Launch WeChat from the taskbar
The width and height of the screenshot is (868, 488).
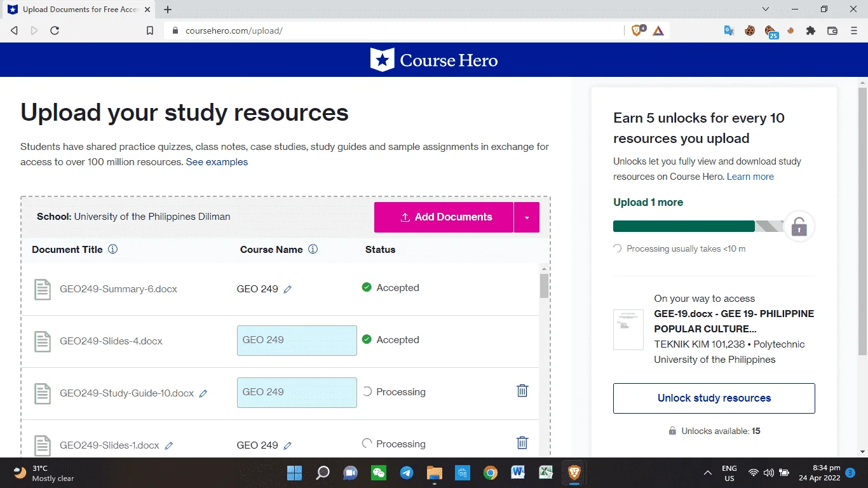tap(379, 473)
